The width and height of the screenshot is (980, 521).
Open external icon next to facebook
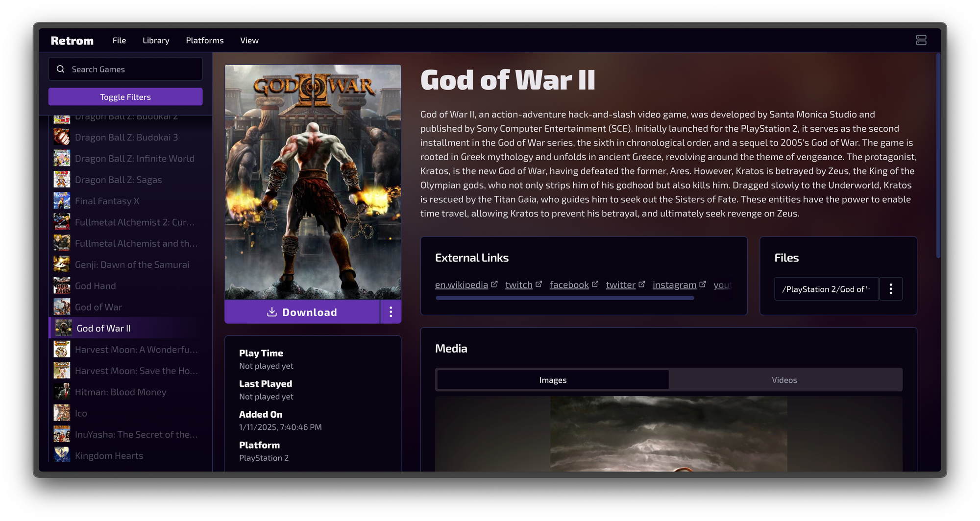[x=595, y=284]
